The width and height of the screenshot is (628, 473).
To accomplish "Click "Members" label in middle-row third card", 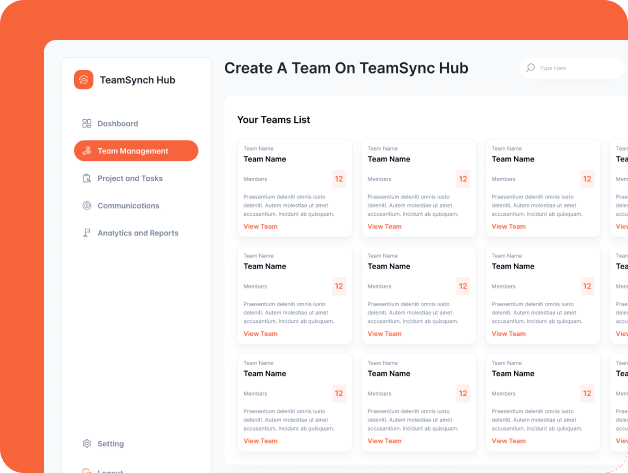I will [x=503, y=286].
